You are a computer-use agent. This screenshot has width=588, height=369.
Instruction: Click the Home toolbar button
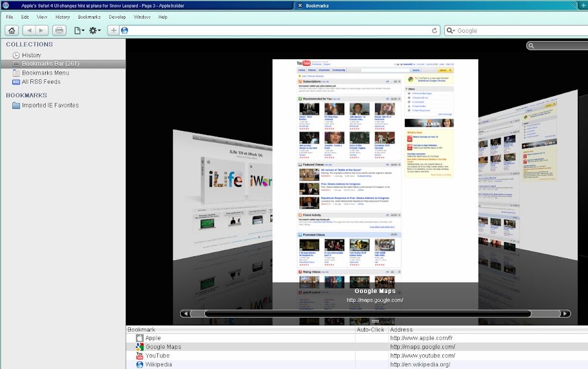click(x=12, y=30)
